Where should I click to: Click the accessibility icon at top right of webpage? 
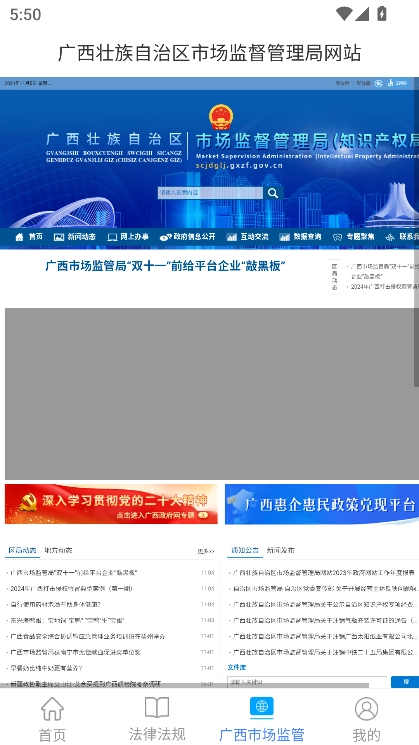(x=390, y=83)
